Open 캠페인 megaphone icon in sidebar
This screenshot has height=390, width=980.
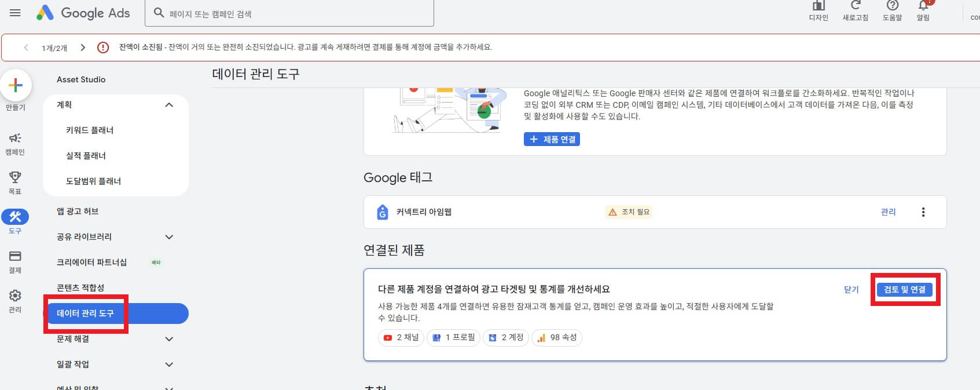coord(15,138)
